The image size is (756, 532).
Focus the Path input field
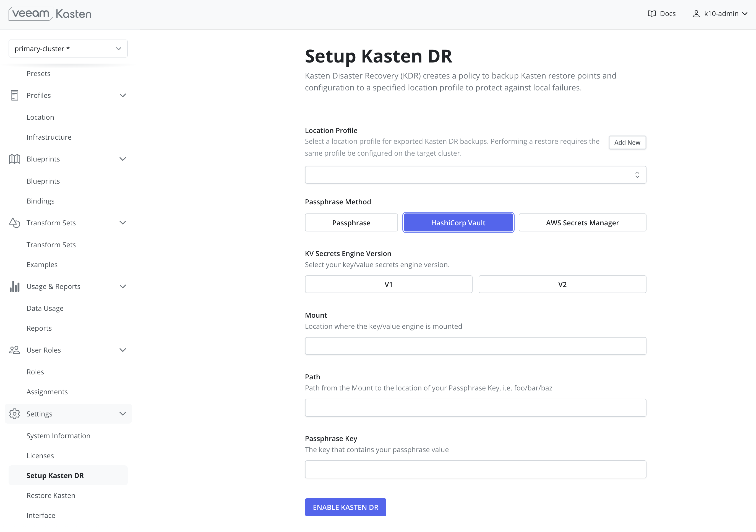(475, 408)
